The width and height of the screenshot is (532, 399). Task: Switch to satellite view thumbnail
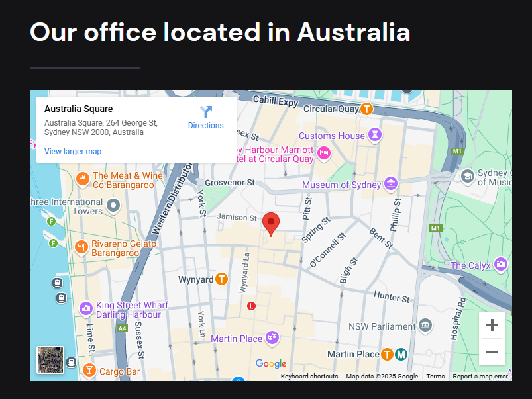click(x=50, y=360)
